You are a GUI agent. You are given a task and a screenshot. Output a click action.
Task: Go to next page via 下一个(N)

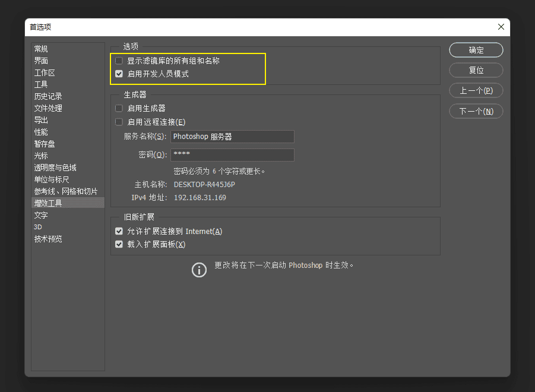[475, 111]
